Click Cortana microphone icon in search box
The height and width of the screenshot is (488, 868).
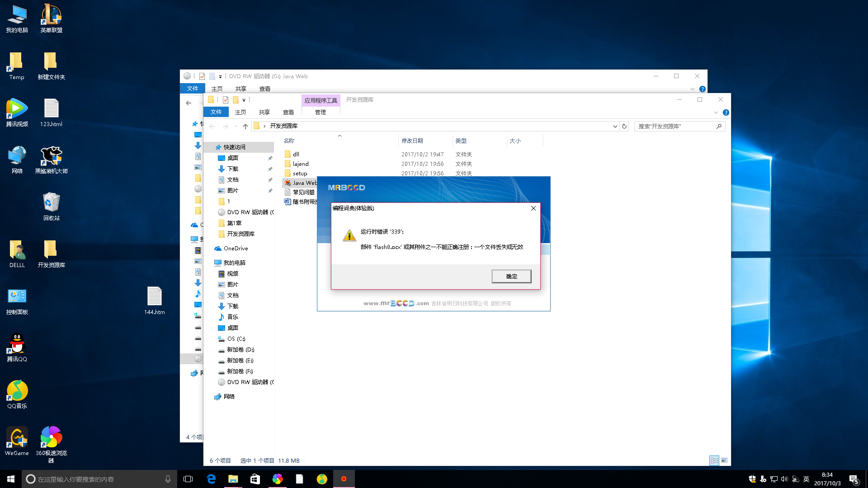(x=168, y=479)
